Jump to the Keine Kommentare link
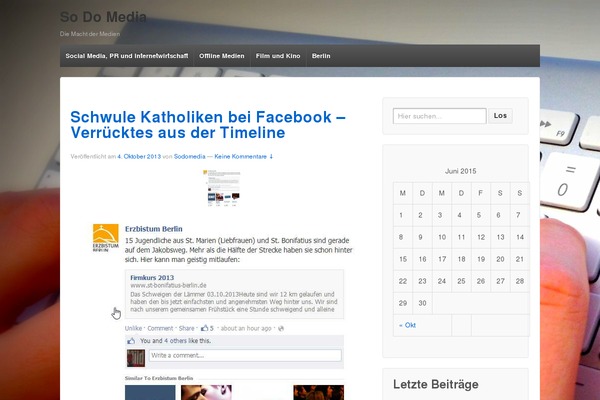The height and width of the screenshot is (400, 600). coord(244,157)
